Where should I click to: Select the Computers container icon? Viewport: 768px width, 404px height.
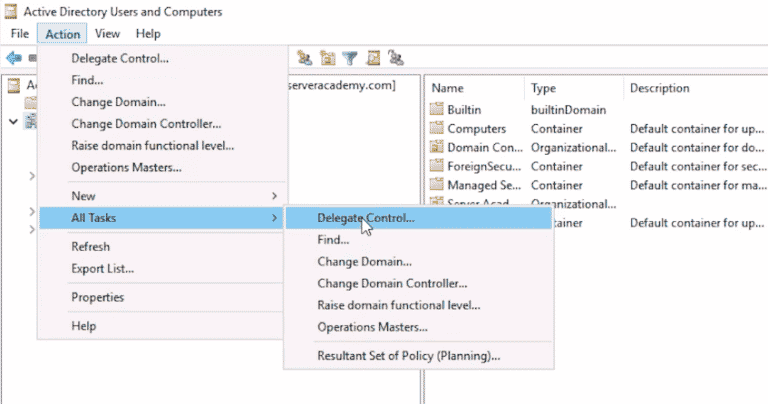coord(436,128)
